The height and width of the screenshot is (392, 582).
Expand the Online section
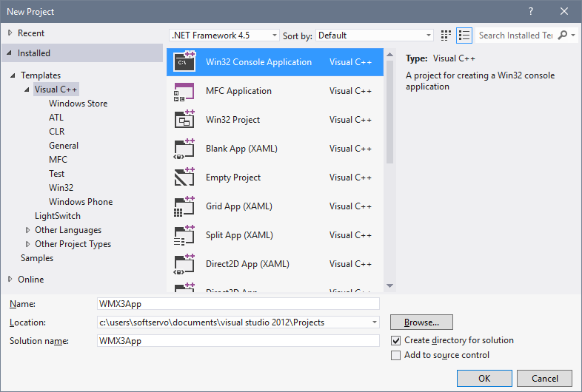[x=10, y=280]
